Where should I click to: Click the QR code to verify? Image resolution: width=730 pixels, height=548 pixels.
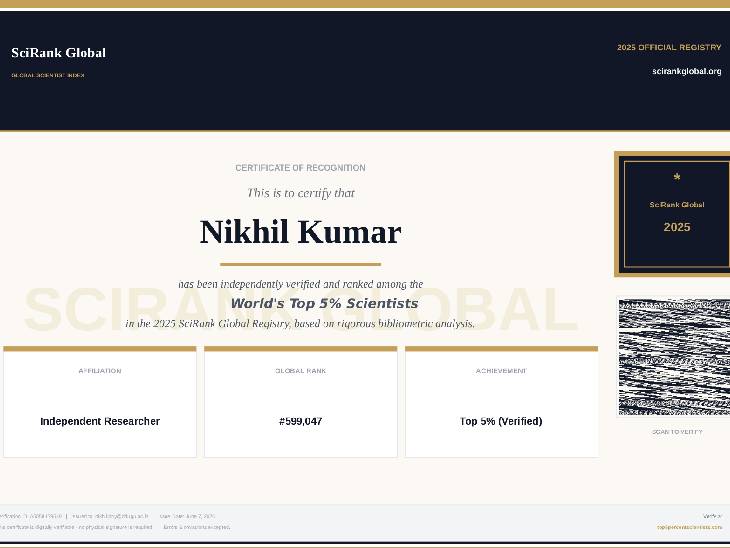pos(674,357)
